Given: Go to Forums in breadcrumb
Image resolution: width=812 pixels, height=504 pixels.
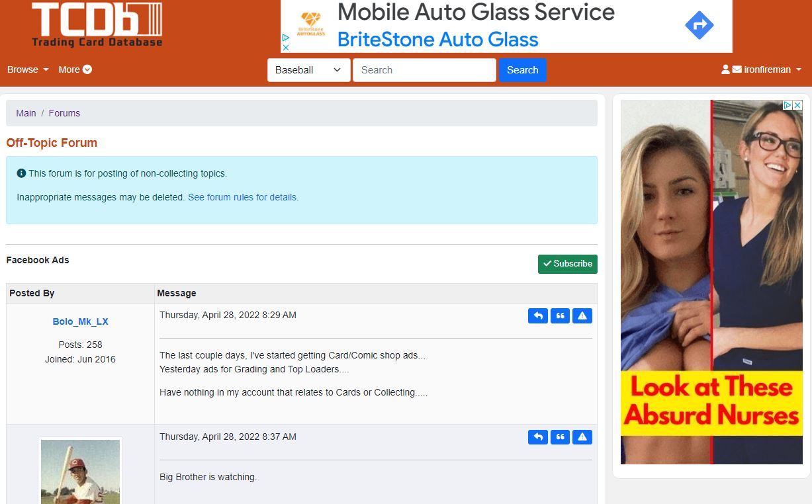Looking at the screenshot, I should pos(64,113).
